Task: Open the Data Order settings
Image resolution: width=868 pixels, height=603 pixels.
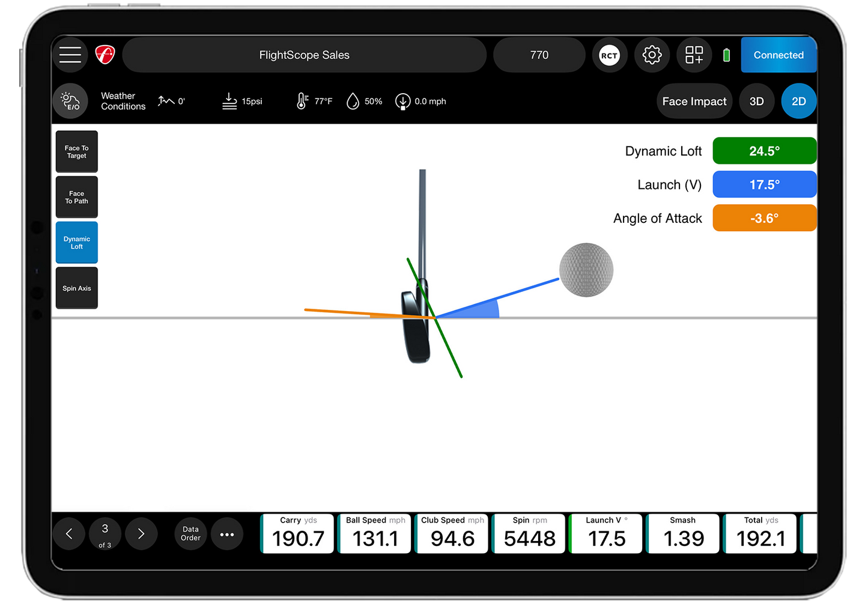Action: tap(190, 533)
